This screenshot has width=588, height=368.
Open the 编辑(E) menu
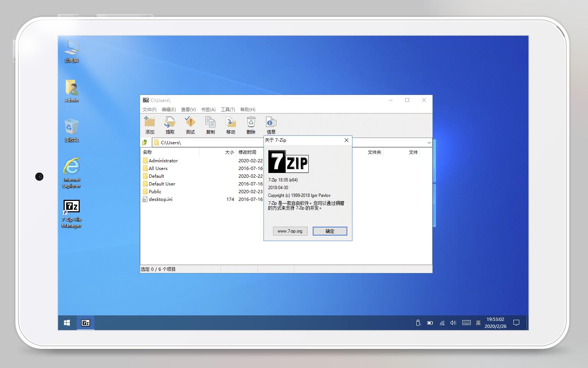pyautogui.click(x=169, y=109)
